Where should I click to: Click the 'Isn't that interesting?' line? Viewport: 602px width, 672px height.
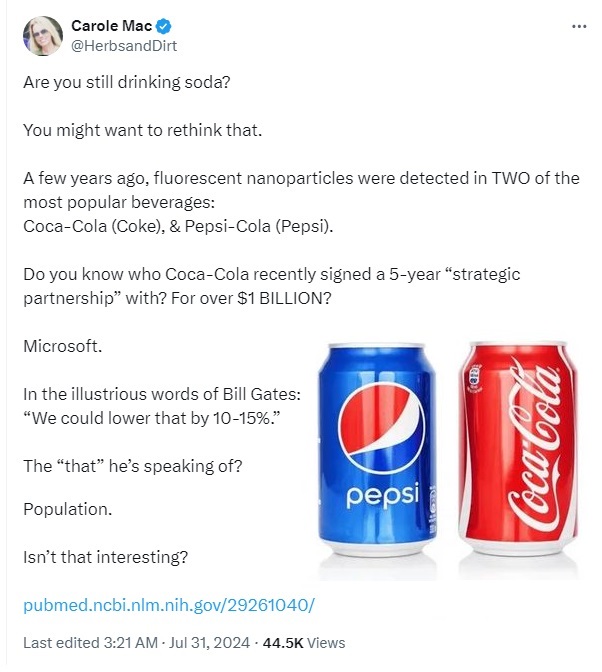(105, 557)
